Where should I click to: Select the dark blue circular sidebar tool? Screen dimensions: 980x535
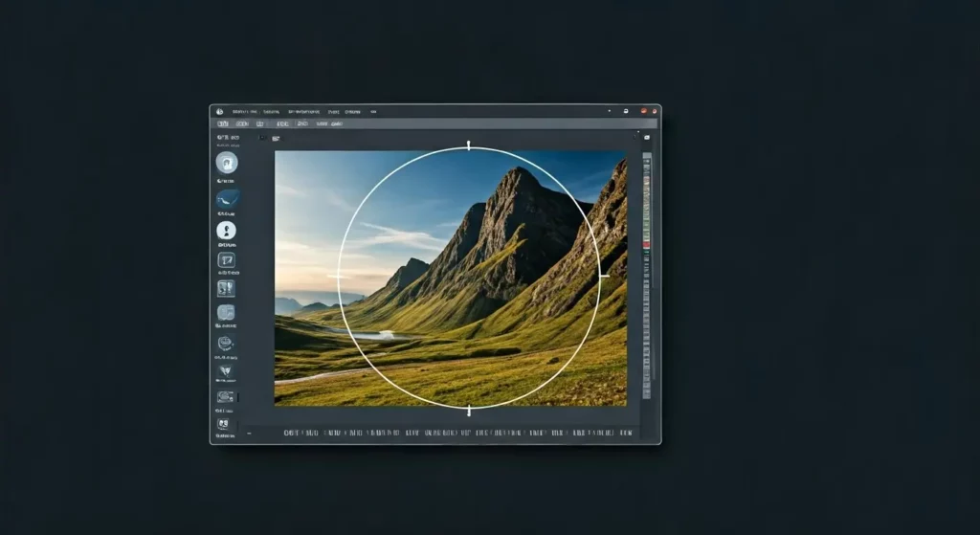[228, 199]
